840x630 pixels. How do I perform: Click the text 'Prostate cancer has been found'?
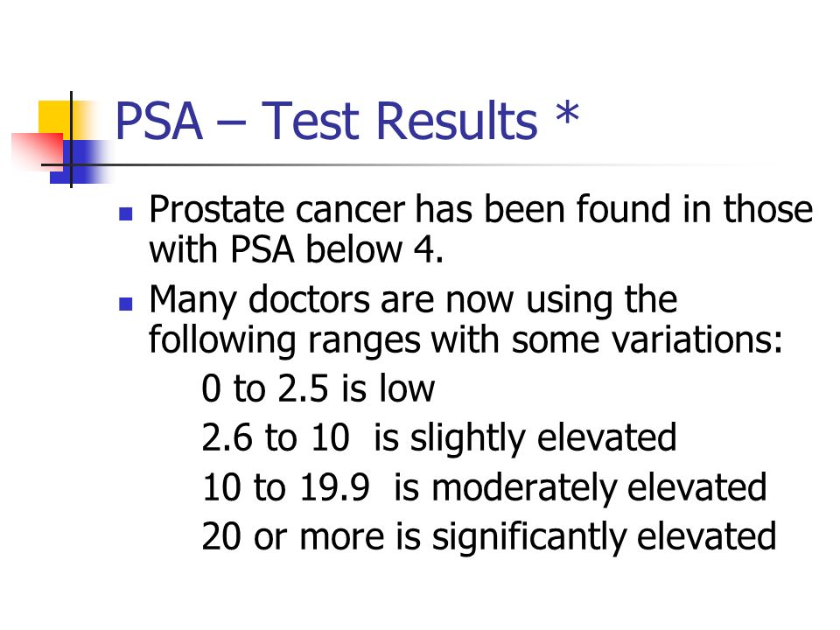coord(409,209)
